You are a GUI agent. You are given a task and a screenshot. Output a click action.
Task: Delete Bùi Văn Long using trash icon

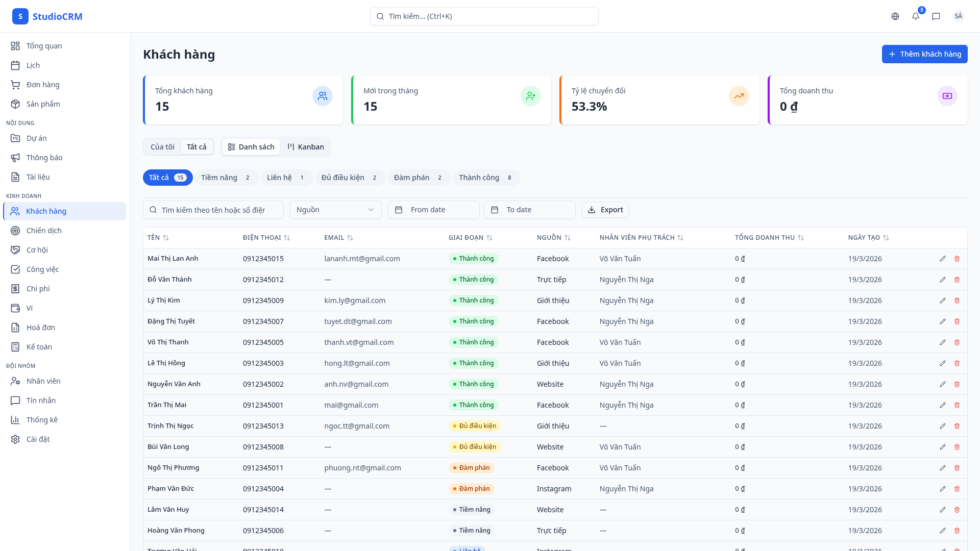click(957, 446)
